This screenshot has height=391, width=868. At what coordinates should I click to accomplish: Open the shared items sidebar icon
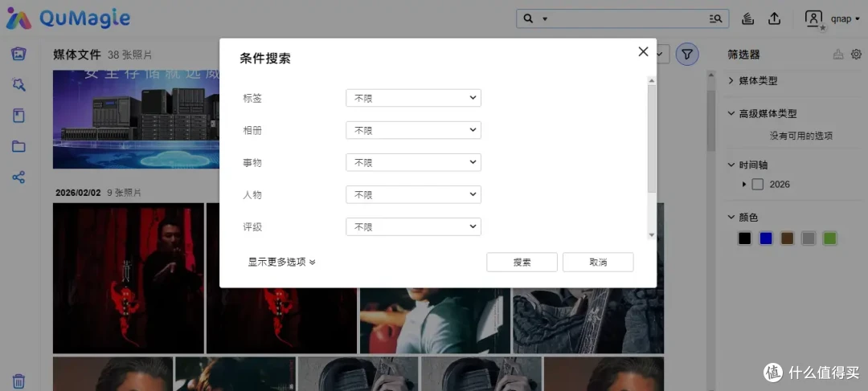pos(18,177)
